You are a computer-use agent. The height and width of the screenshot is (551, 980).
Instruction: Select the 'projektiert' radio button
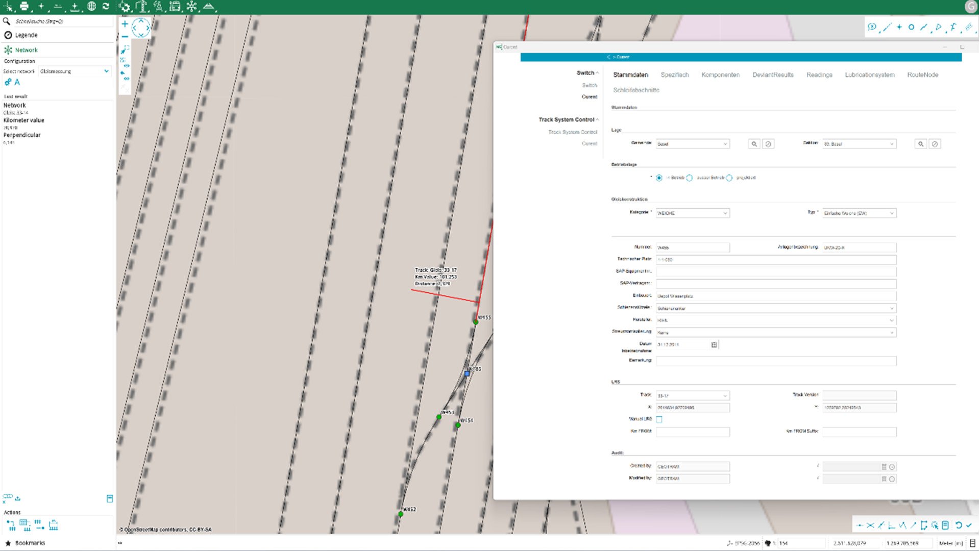[729, 178]
